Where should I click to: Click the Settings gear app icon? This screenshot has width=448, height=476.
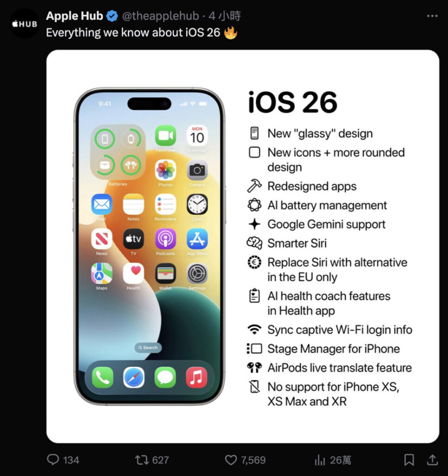pos(198,273)
